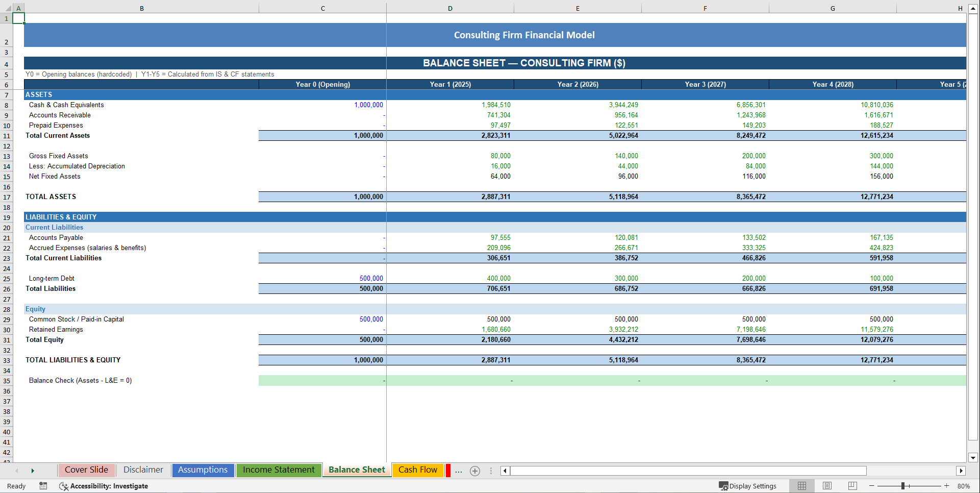Switch to Page Layout view in status bar

click(826, 486)
